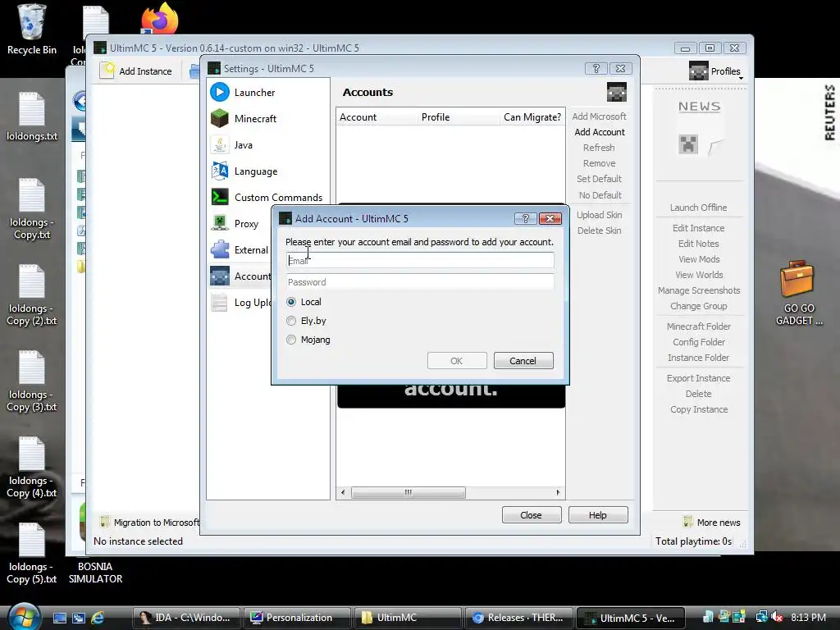This screenshot has width=840, height=630.
Task: Click the Launch Offline button
Action: click(699, 208)
